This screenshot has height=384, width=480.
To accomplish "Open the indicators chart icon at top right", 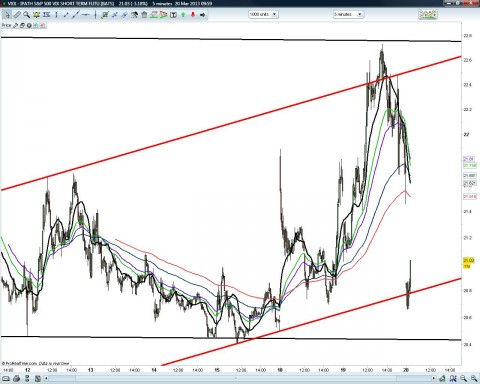I will click(x=428, y=14).
